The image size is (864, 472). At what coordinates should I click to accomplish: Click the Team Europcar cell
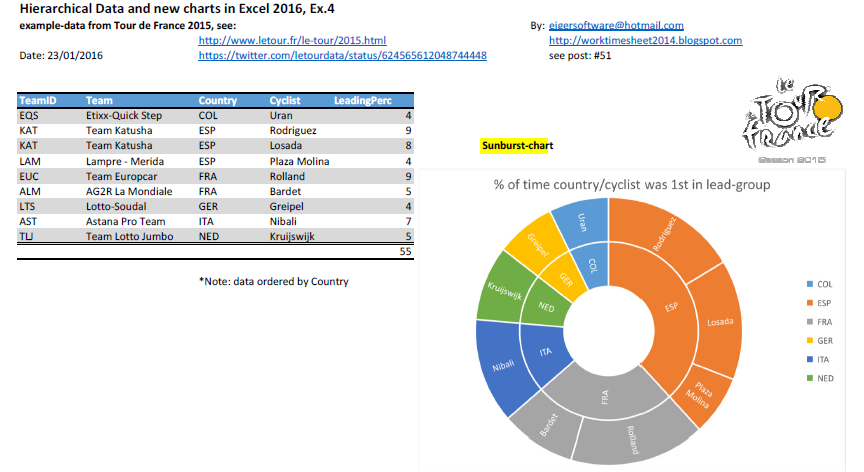pos(122,176)
